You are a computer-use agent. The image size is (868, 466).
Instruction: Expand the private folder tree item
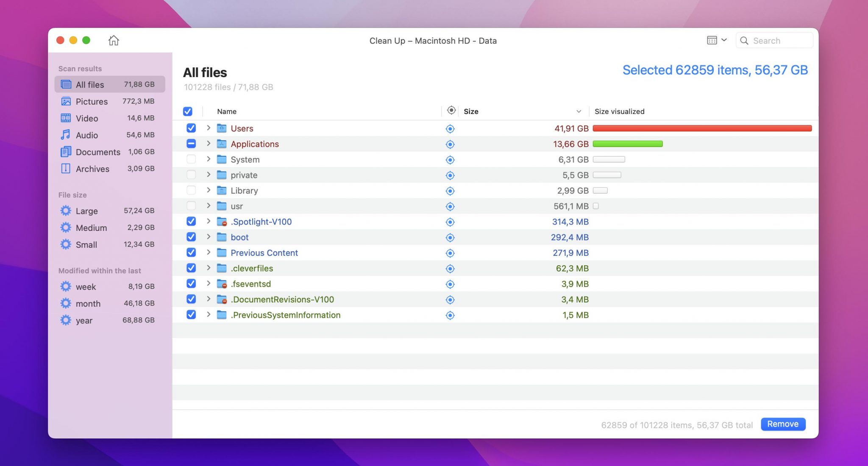pyautogui.click(x=208, y=175)
